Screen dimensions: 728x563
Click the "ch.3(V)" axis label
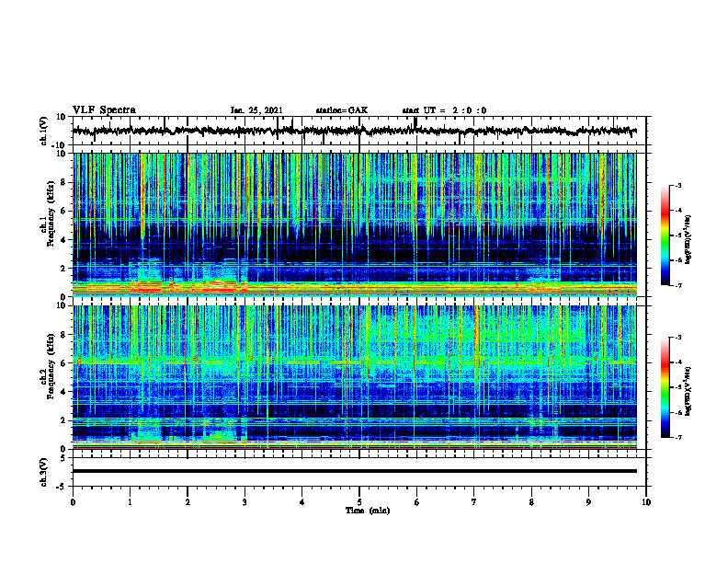click(44, 472)
